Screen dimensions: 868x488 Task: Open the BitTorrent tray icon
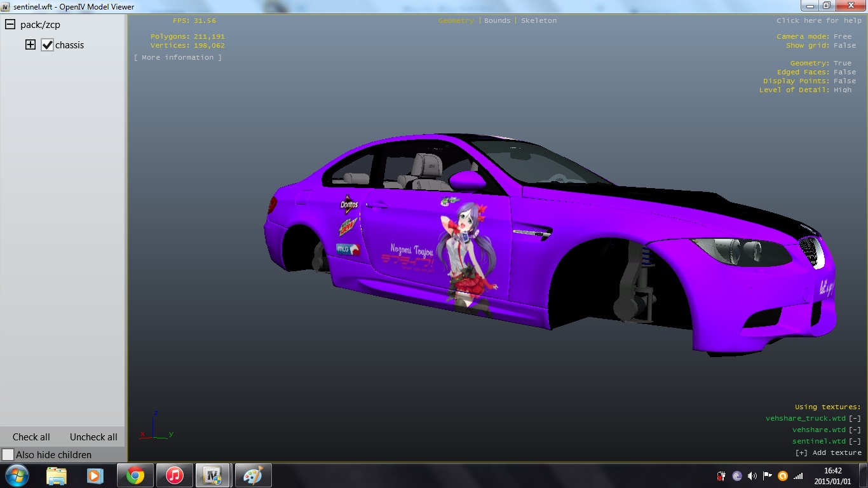coord(737,475)
